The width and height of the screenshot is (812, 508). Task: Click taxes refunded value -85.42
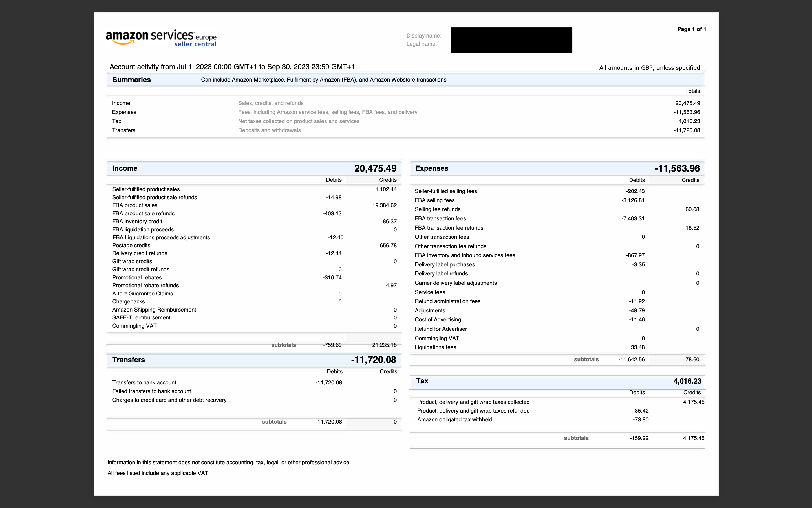pos(641,411)
